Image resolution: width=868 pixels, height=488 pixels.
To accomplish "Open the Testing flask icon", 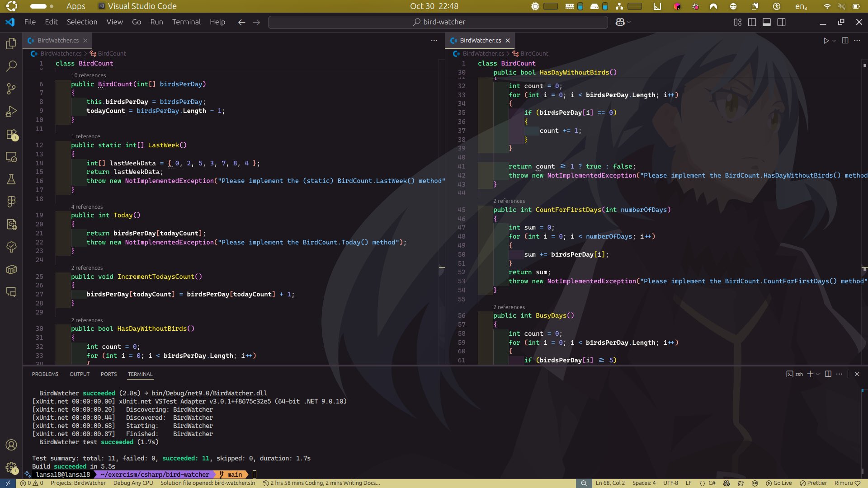I will 11,179.
